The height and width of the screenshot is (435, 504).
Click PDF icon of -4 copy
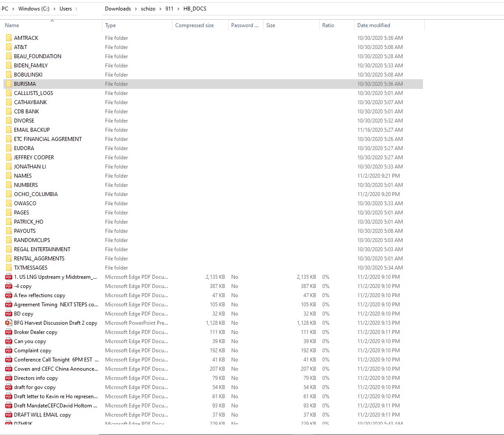point(9,286)
